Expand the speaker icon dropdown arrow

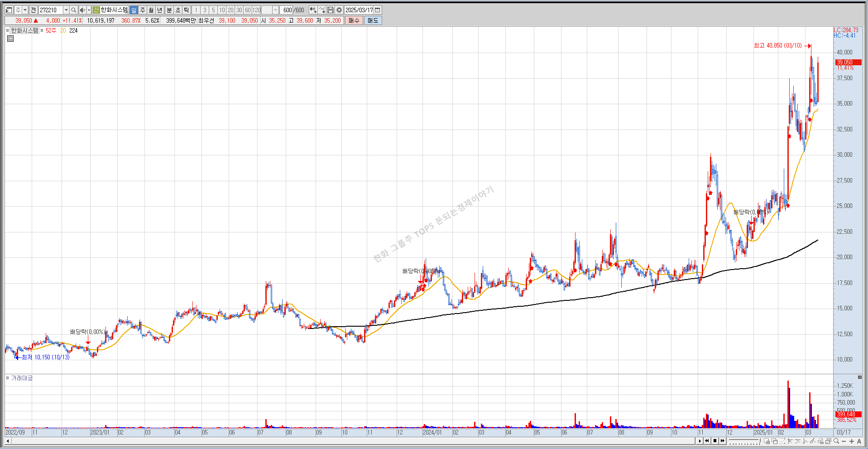[x=89, y=10]
